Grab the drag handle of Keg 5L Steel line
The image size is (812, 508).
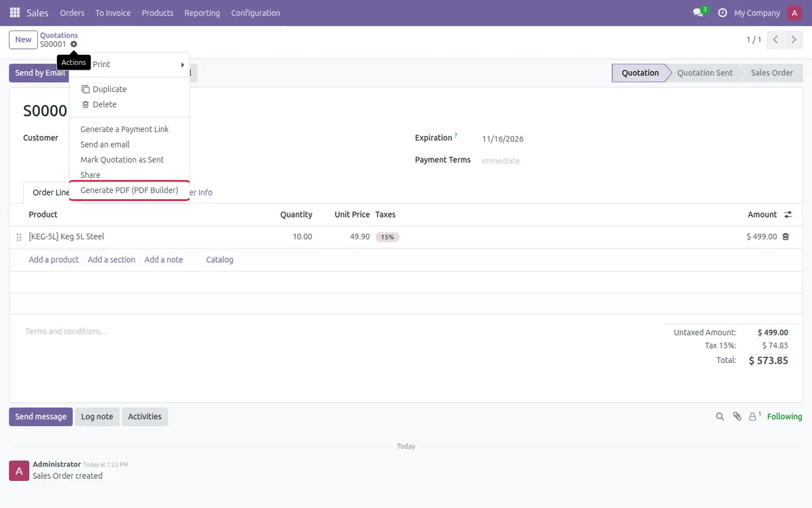point(19,237)
